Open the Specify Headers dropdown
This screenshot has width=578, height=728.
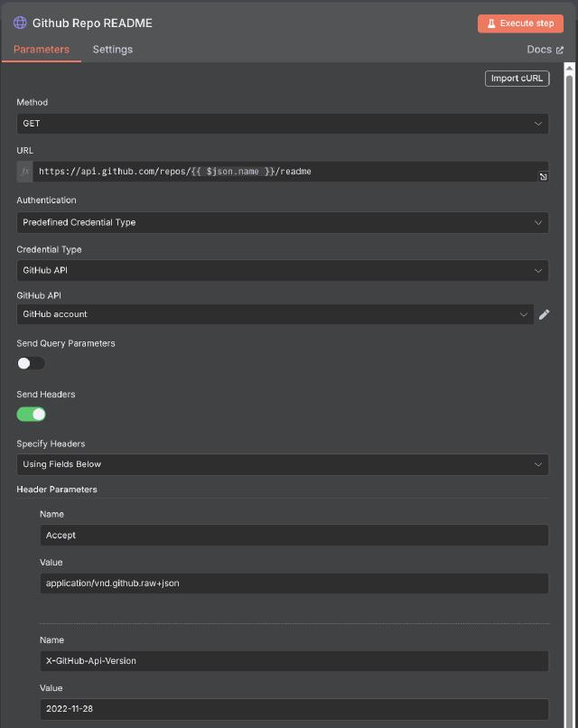(x=283, y=464)
